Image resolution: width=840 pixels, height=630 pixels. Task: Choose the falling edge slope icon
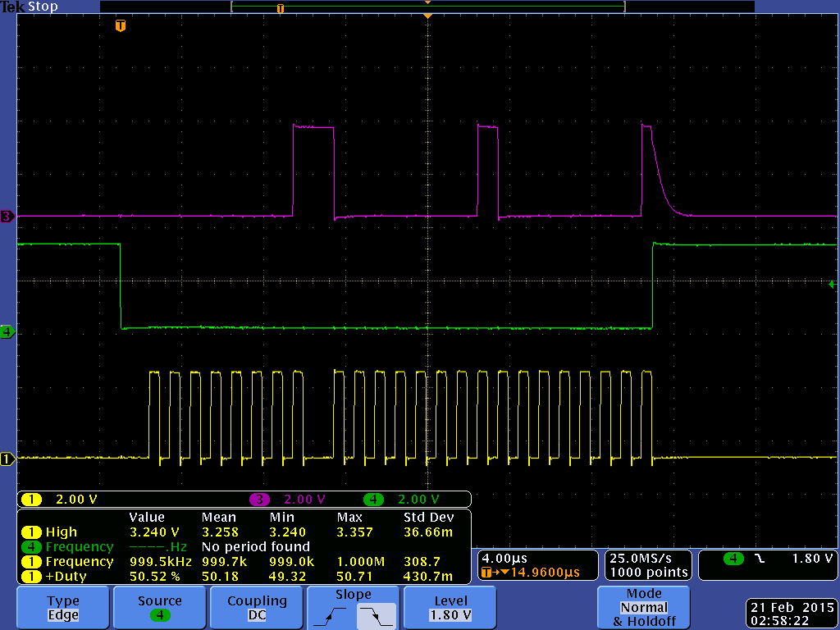(376, 615)
